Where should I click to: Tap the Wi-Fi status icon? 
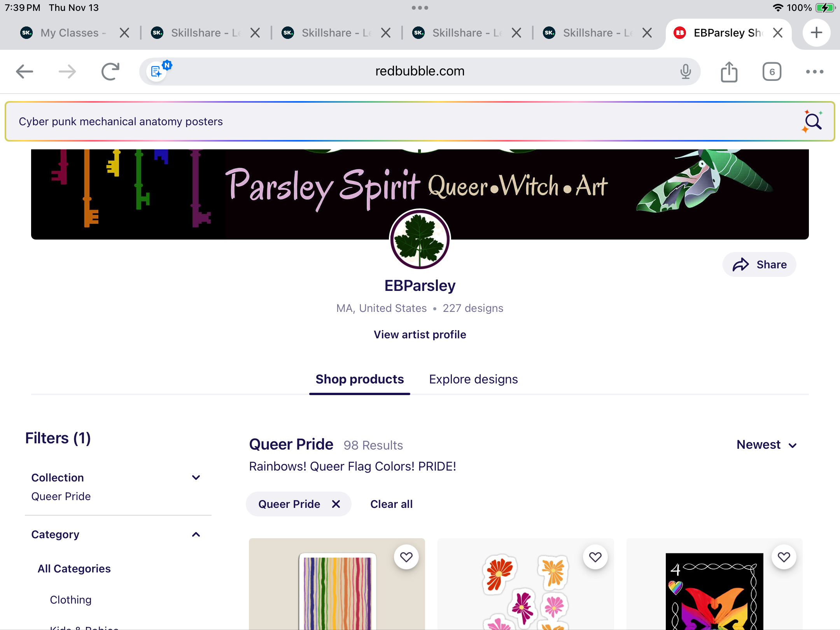click(777, 8)
